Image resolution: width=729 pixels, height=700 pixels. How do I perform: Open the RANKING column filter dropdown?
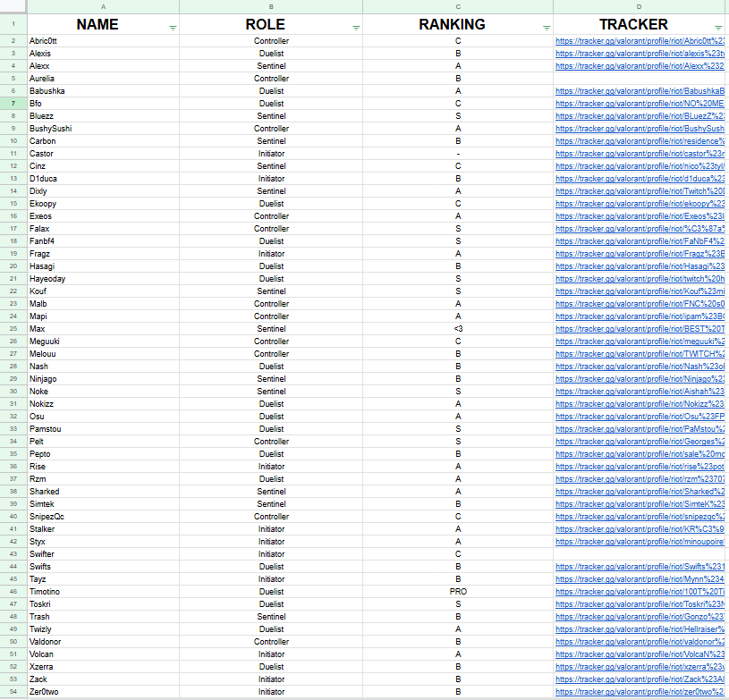547,28
